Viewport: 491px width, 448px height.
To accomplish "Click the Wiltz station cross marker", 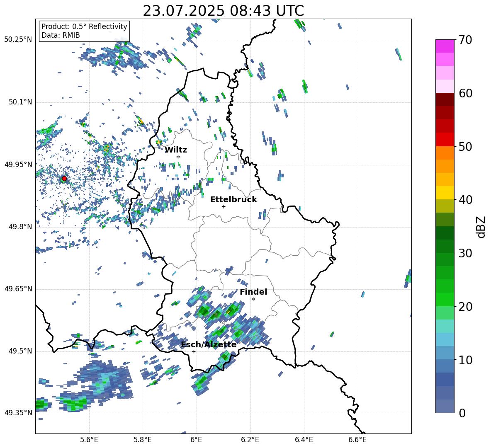I will 178,157.
